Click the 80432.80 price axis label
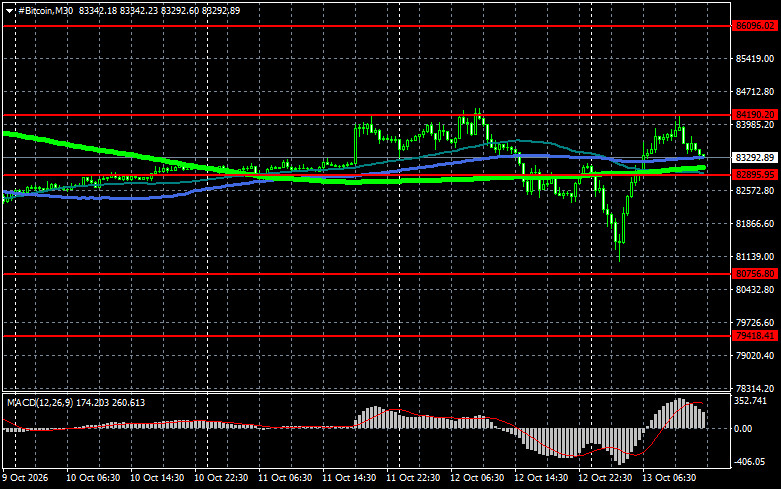This screenshot has height=489, width=781. tap(755, 289)
